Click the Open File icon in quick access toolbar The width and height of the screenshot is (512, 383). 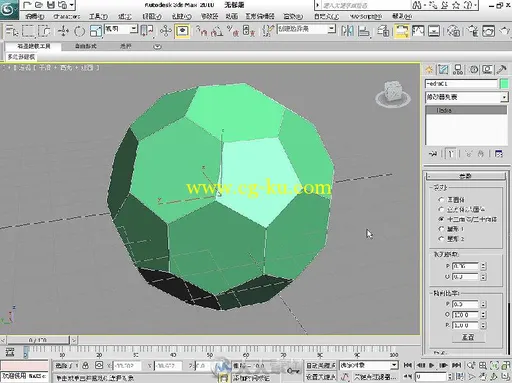click(39, 5)
